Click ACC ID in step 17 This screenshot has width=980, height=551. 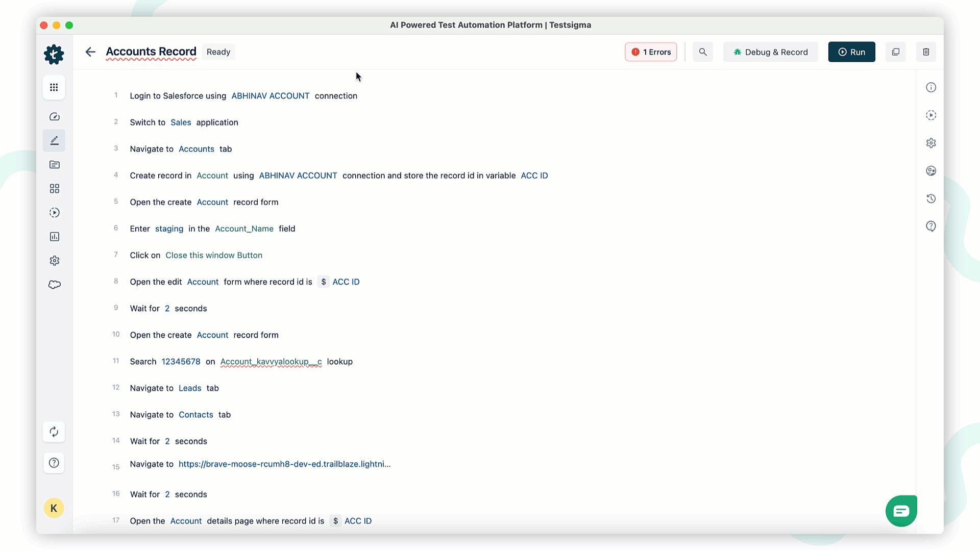358,521
